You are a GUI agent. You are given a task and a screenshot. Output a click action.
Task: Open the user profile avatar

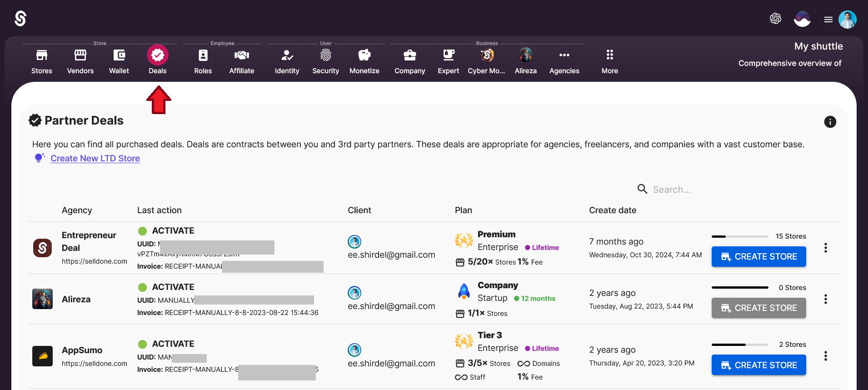click(x=848, y=20)
